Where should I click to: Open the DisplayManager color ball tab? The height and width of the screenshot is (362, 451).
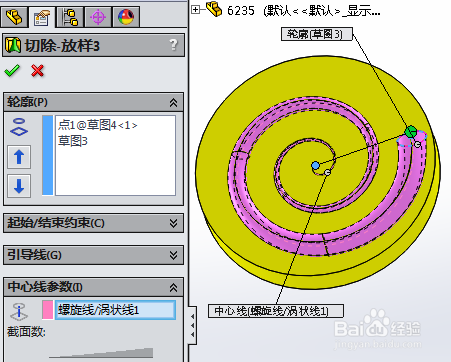(x=126, y=17)
